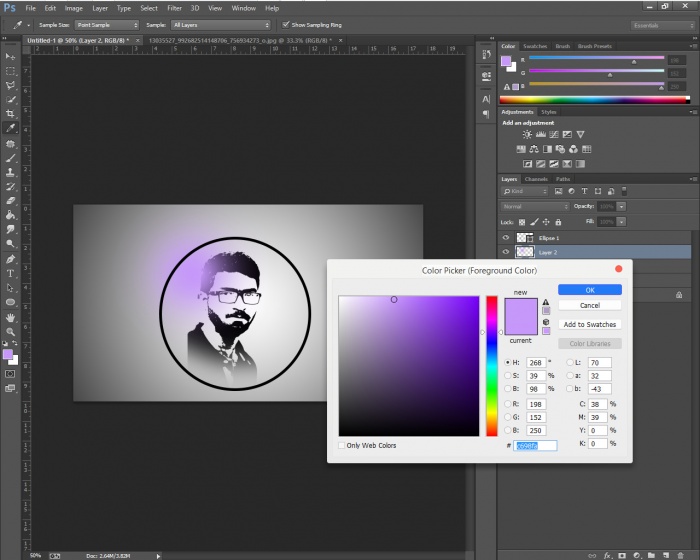Screen dimensions: 700x560
Task: Select the Move tool
Action: [x=10, y=57]
